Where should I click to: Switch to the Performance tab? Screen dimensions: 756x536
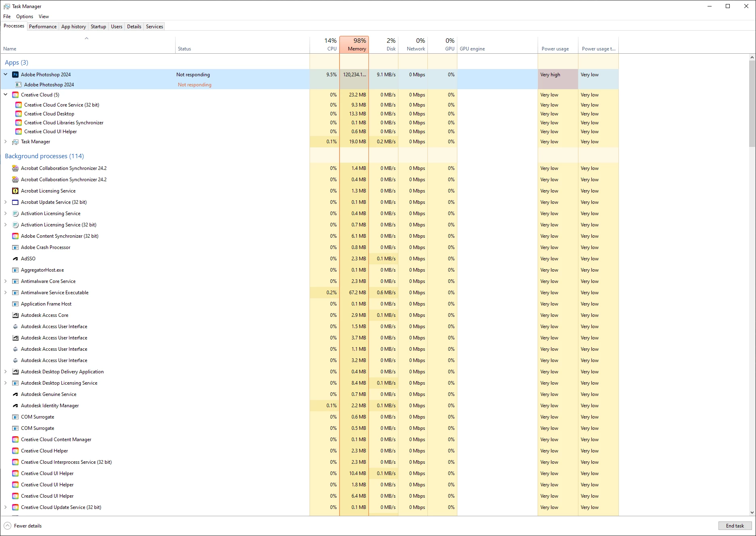click(43, 27)
